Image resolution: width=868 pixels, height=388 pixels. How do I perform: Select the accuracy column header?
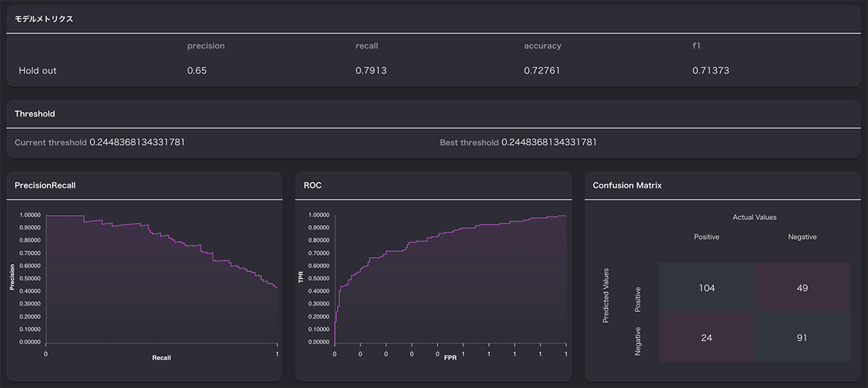(x=542, y=46)
